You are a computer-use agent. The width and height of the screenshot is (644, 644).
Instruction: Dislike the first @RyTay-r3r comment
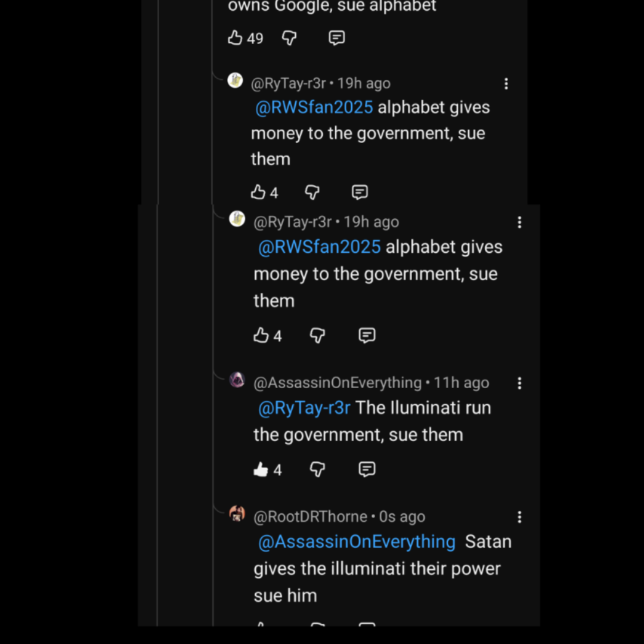coord(312,192)
